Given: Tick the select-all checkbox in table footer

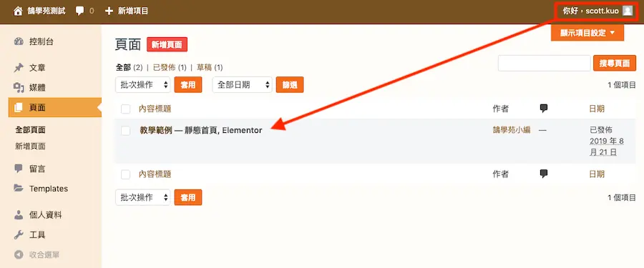Looking at the screenshot, I should pos(126,175).
